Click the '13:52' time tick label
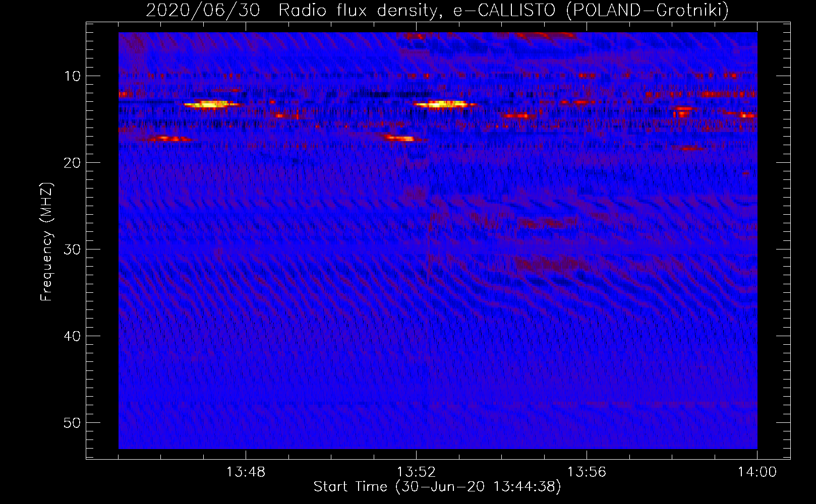Viewport: 816px width, 504px height. click(x=416, y=472)
